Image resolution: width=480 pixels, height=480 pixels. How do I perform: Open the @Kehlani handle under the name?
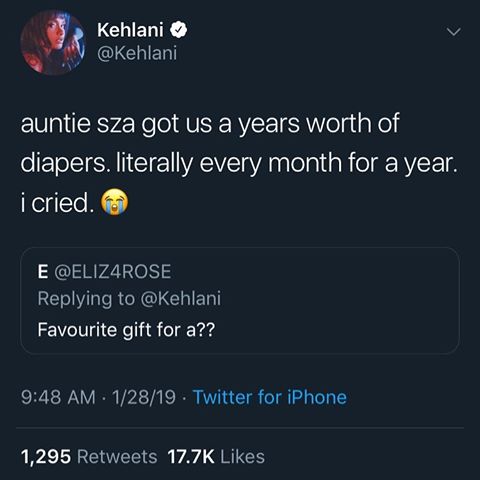(x=137, y=53)
